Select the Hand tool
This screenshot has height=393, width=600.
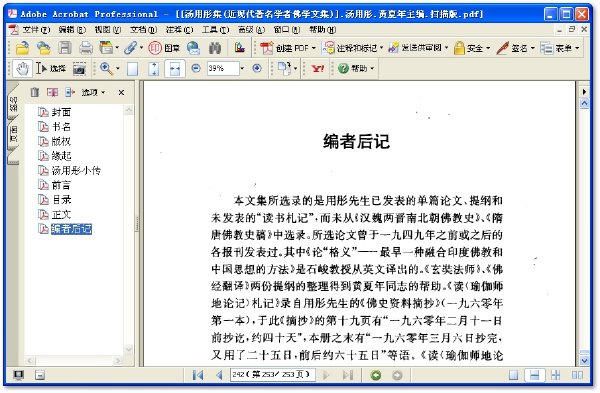pyautogui.click(x=23, y=68)
